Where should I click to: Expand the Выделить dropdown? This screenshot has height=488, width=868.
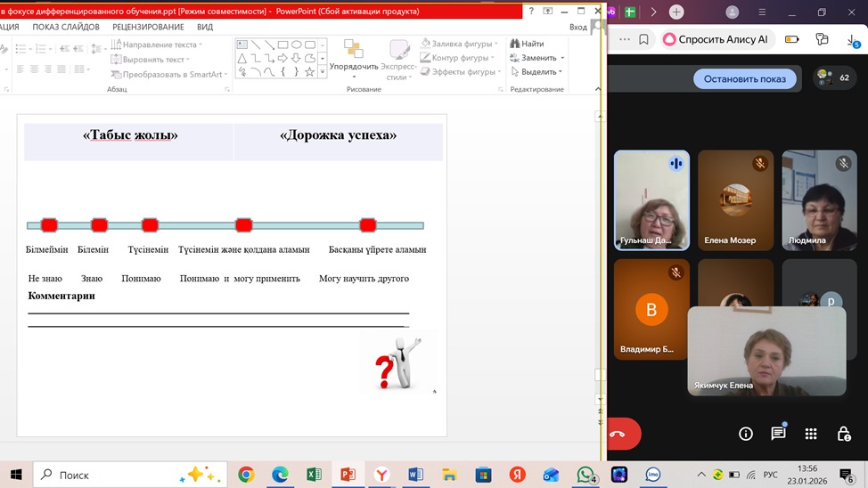(x=537, y=72)
